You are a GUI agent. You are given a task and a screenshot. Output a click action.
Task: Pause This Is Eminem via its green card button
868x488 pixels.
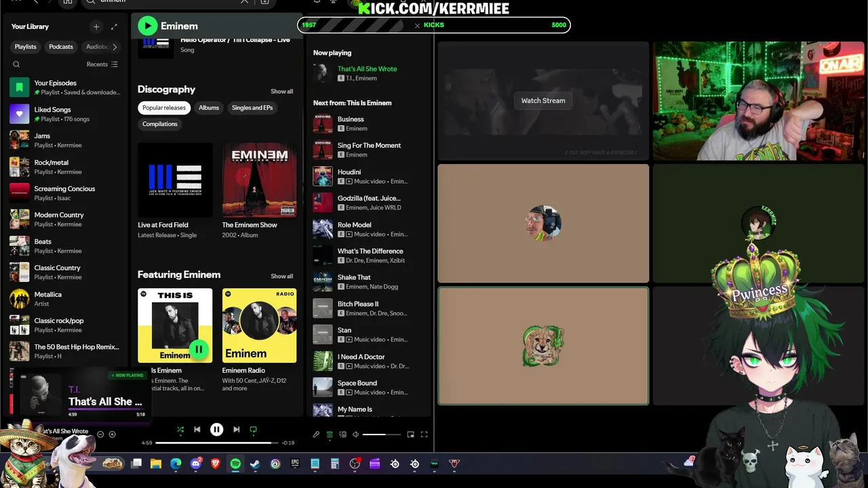point(199,349)
